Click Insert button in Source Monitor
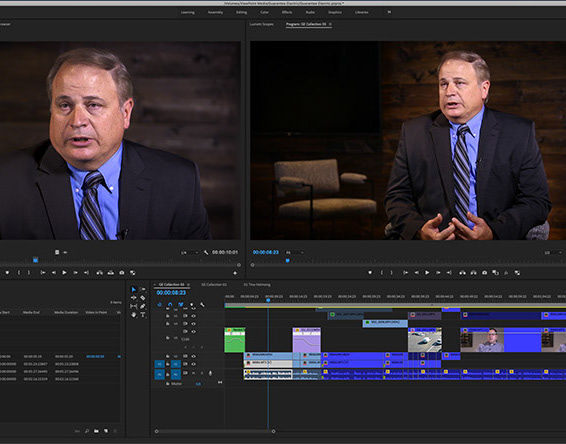The height and width of the screenshot is (444, 566). coord(100,273)
